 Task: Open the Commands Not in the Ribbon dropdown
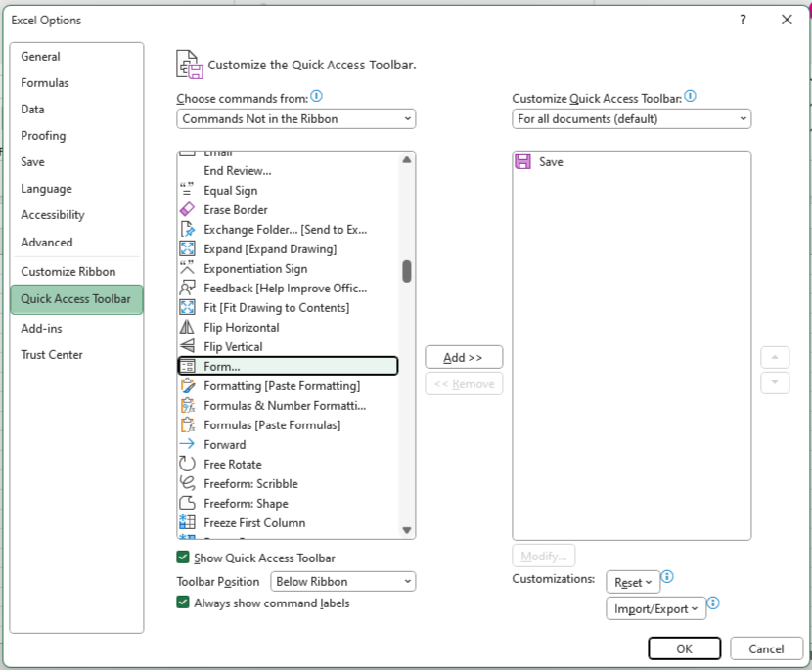(x=295, y=118)
